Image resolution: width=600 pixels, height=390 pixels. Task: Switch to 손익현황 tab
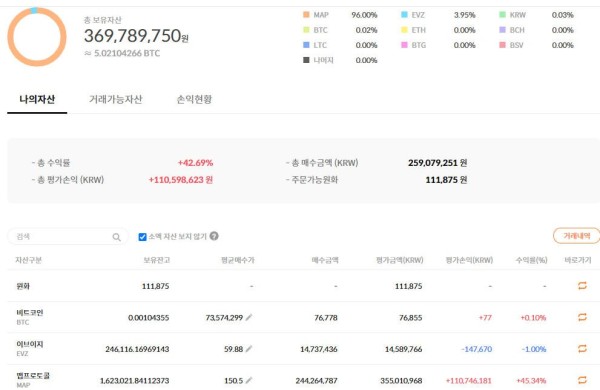(x=194, y=99)
